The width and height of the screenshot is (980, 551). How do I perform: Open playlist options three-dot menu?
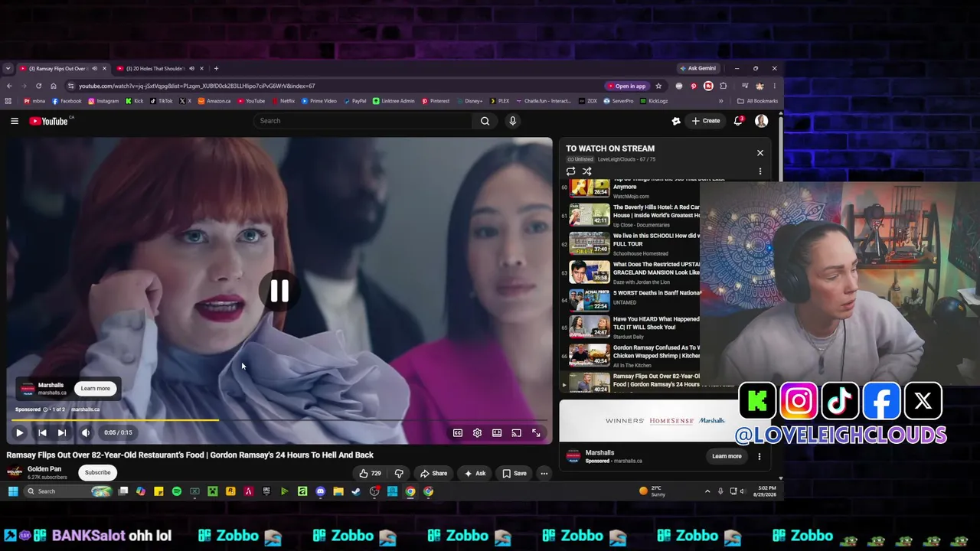point(760,171)
